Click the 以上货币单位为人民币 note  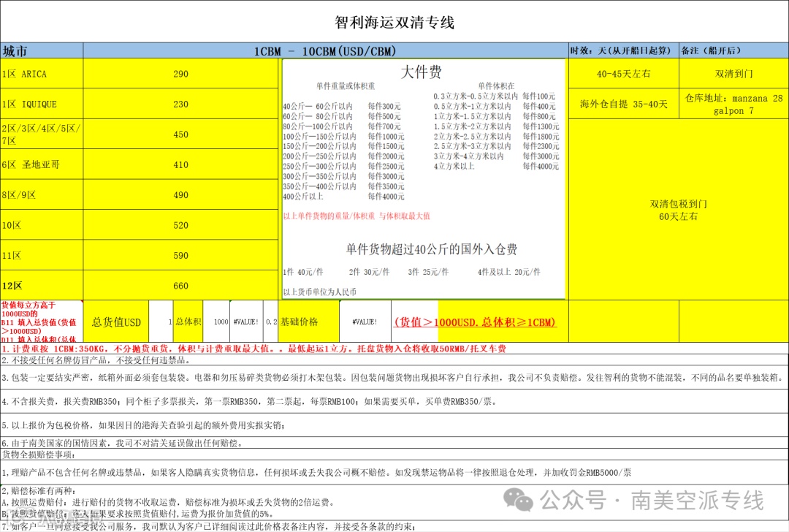tap(319, 292)
